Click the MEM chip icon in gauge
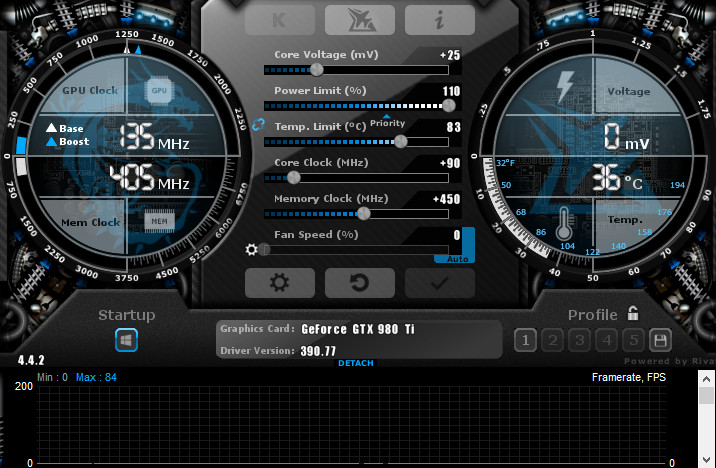The height and width of the screenshot is (468, 716). click(x=159, y=221)
